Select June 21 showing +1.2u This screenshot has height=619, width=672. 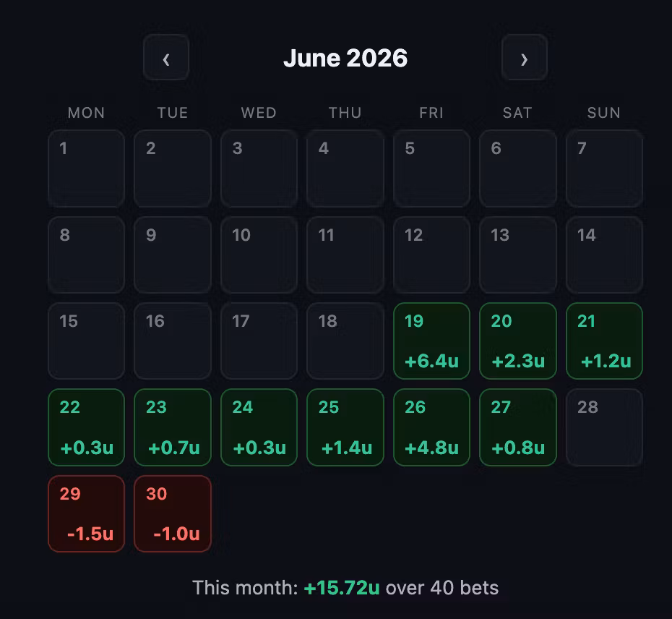[604, 341]
